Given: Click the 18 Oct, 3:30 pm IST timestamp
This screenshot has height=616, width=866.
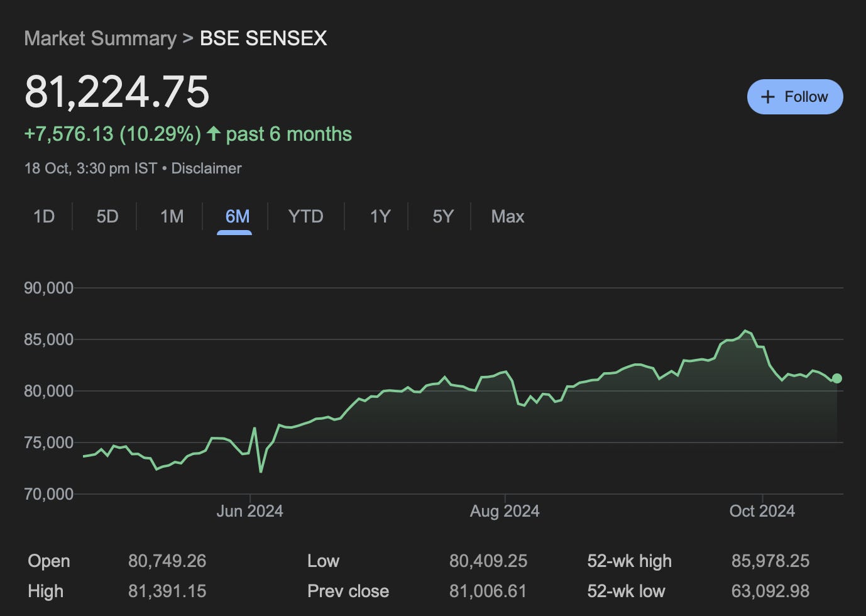Looking at the screenshot, I should tap(90, 168).
